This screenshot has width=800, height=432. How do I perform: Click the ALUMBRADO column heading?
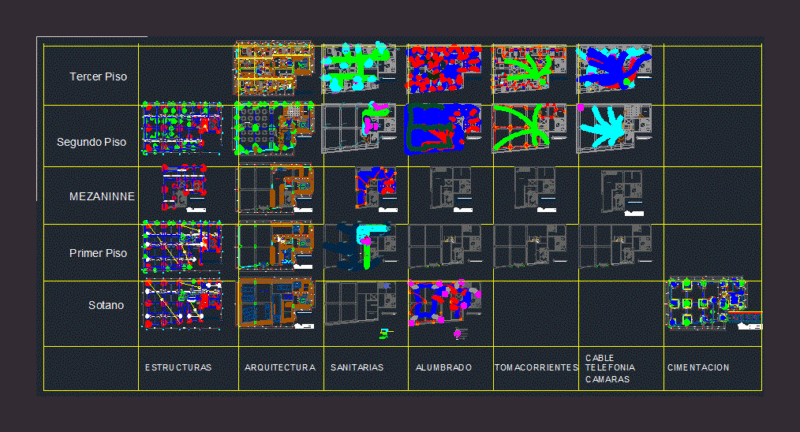click(x=443, y=367)
